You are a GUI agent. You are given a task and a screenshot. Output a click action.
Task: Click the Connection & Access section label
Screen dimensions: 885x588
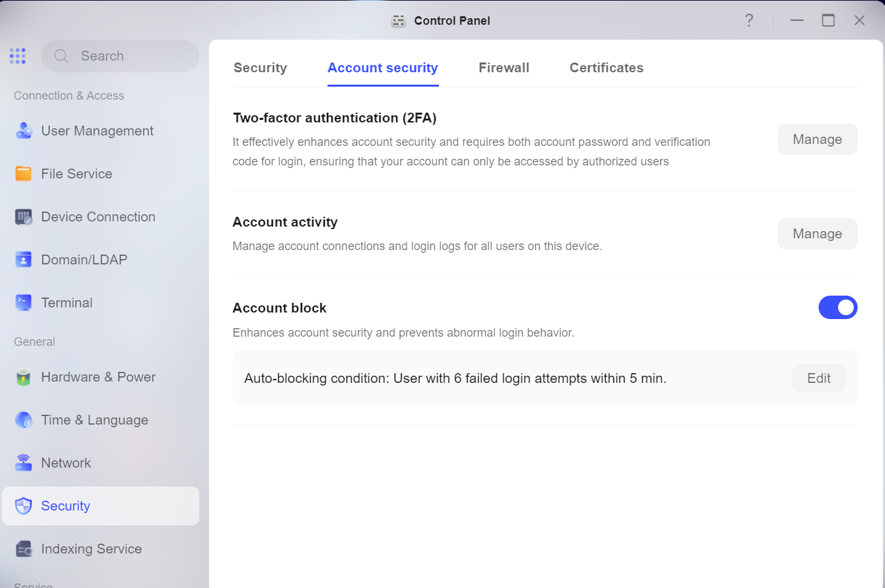pyautogui.click(x=69, y=96)
